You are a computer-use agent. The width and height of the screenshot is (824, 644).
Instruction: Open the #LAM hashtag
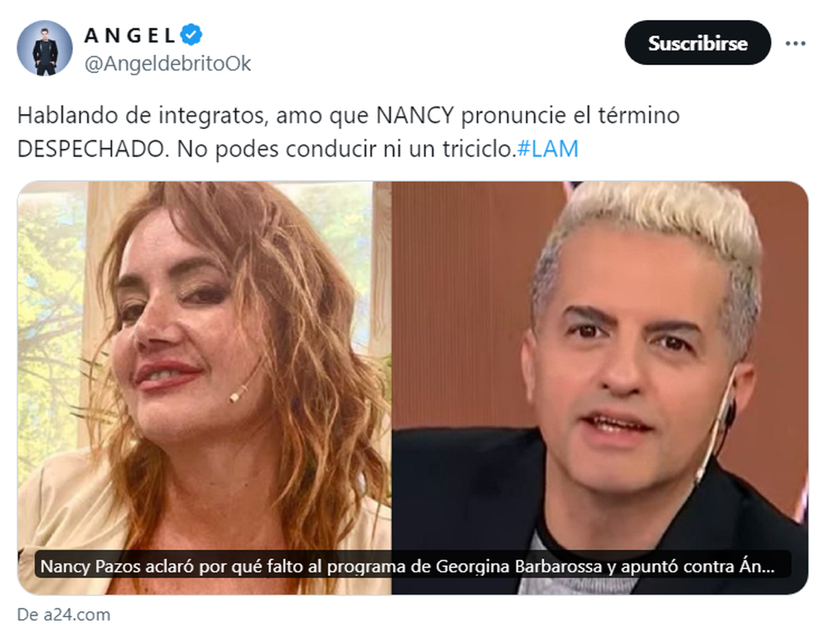(x=547, y=150)
